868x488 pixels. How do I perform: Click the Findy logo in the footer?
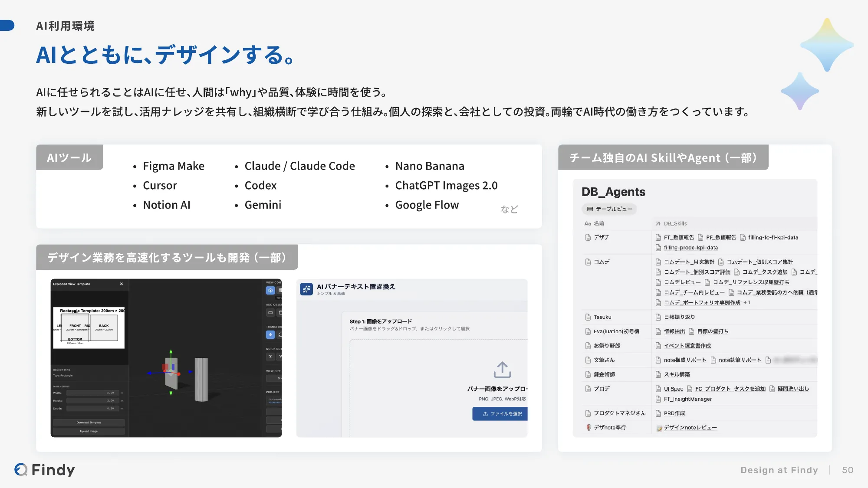[45, 469]
